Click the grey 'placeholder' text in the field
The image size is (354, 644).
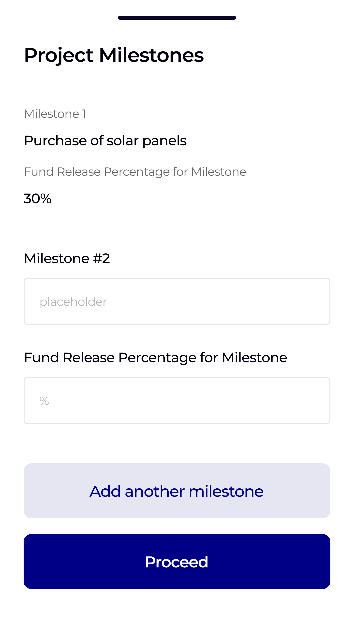pos(73,302)
